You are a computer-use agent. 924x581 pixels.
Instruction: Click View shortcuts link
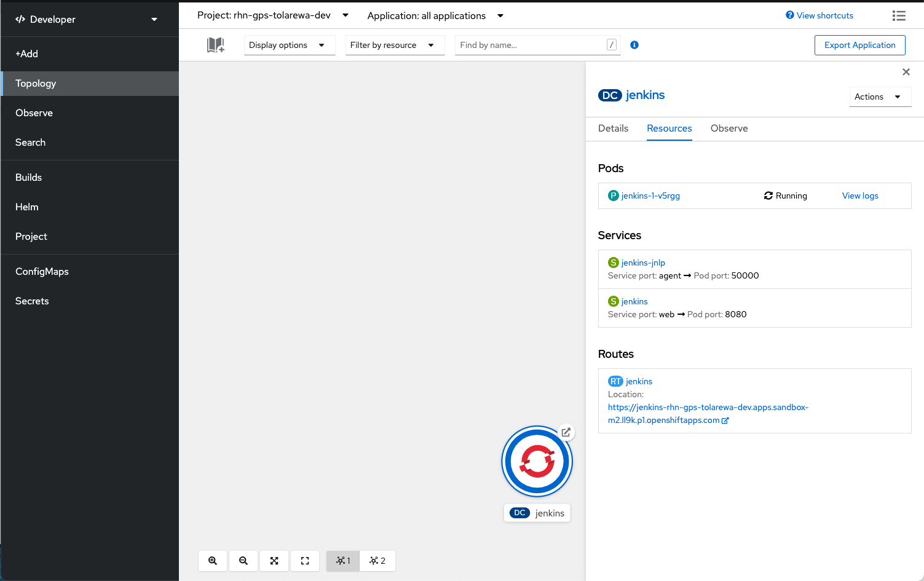819,15
